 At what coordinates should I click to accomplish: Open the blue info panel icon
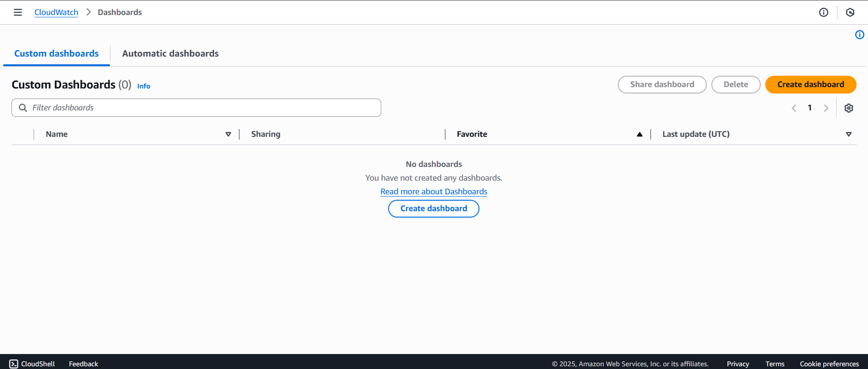tap(859, 35)
